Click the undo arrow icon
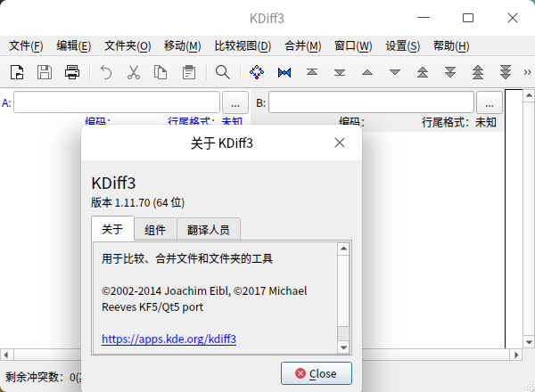This screenshot has height=392, width=535. point(106,72)
